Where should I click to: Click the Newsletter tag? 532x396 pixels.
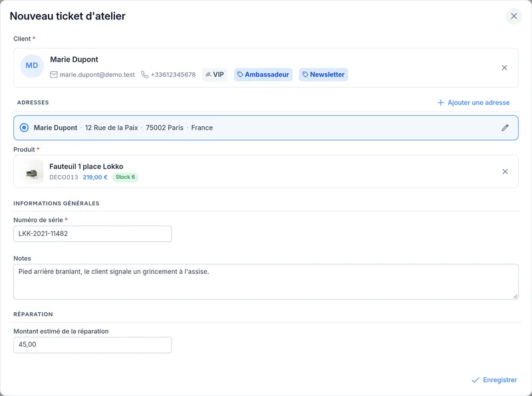(x=324, y=74)
